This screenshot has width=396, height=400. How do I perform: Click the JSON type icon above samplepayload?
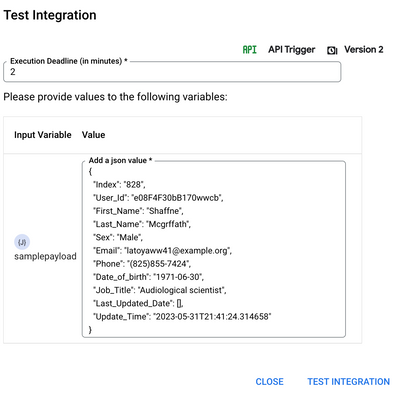pyautogui.click(x=22, y=242)
